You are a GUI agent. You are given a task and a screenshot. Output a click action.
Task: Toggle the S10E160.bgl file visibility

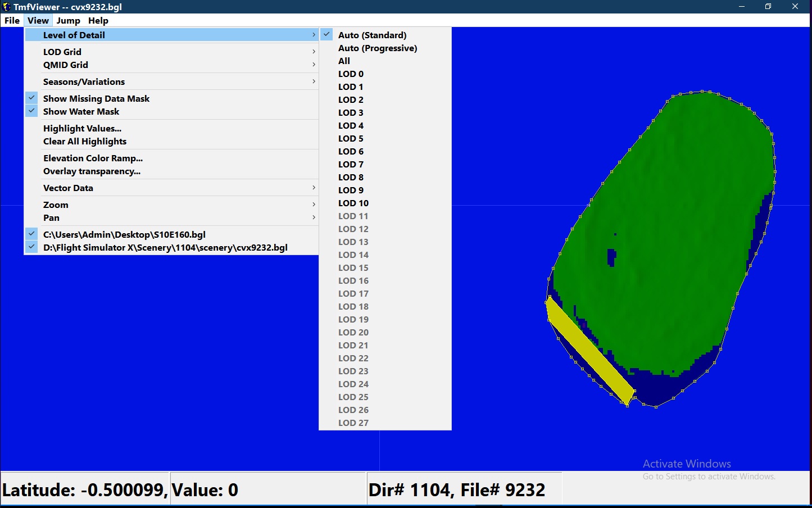(171, 234)
